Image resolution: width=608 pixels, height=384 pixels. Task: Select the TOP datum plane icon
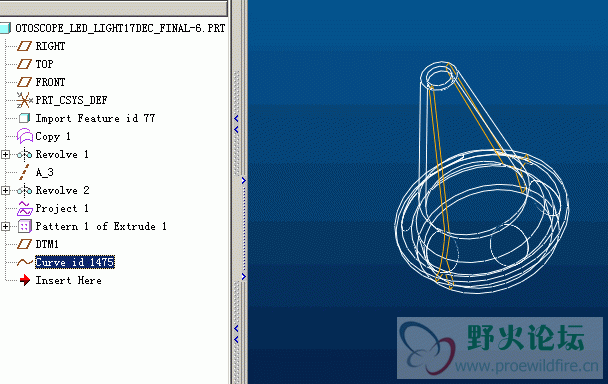(24, 64)
